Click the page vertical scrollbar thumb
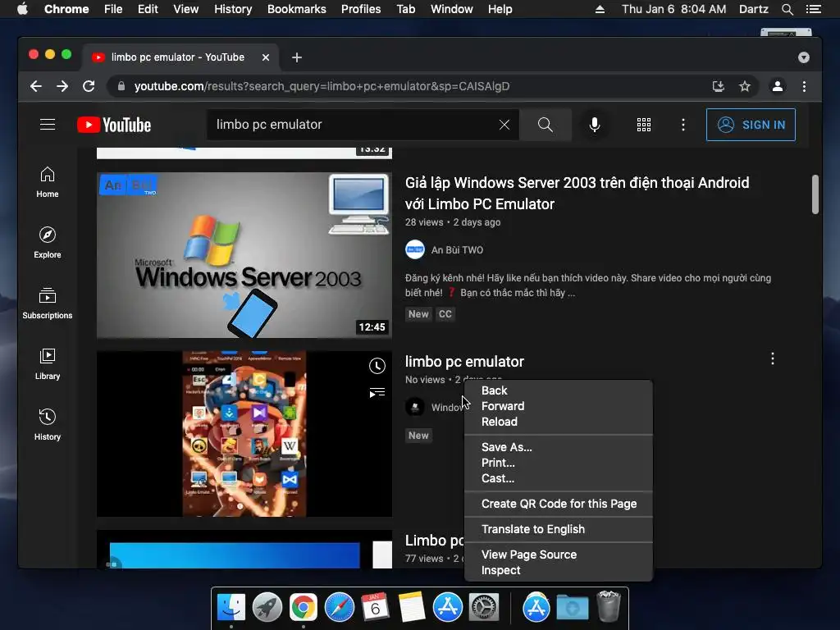The height and width of the screenshot is (630, 840). tap(815, 194)
